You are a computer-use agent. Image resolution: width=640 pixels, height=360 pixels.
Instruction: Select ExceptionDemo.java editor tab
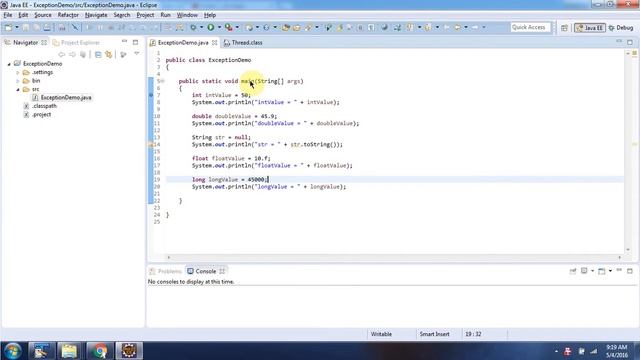[x=183, y=42]
